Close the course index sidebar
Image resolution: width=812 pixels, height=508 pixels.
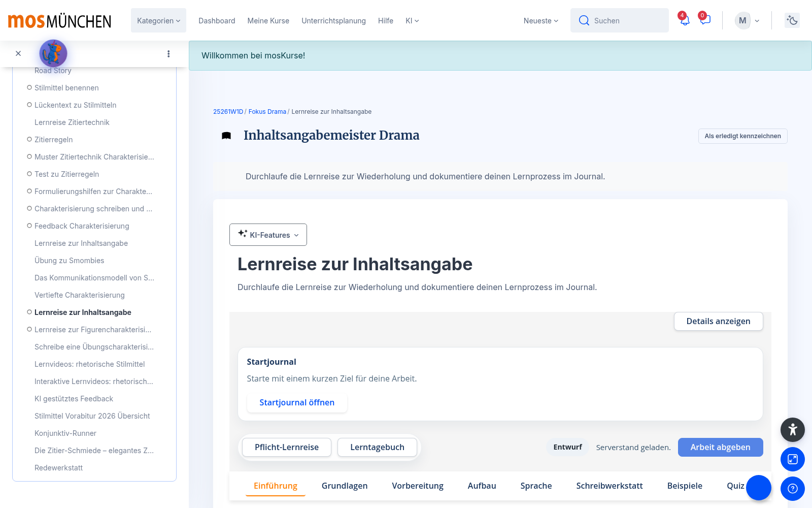[18, 53]
